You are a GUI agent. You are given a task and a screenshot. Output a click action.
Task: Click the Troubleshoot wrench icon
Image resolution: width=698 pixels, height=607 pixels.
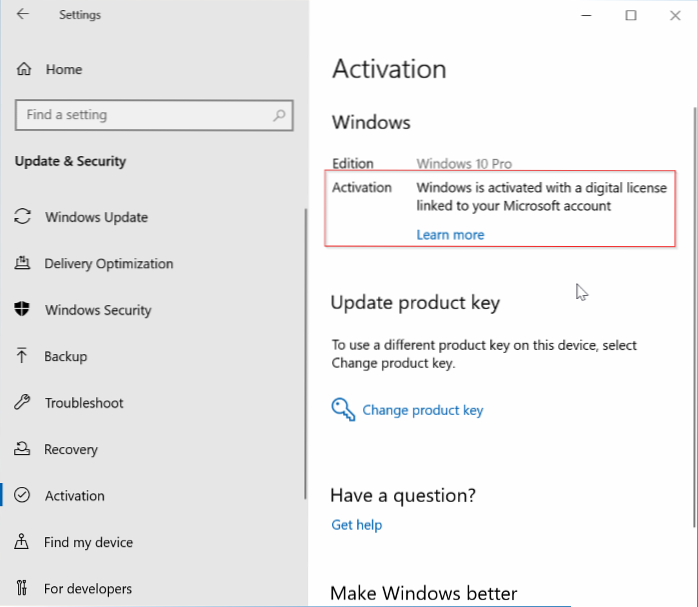tap(22, 403)
